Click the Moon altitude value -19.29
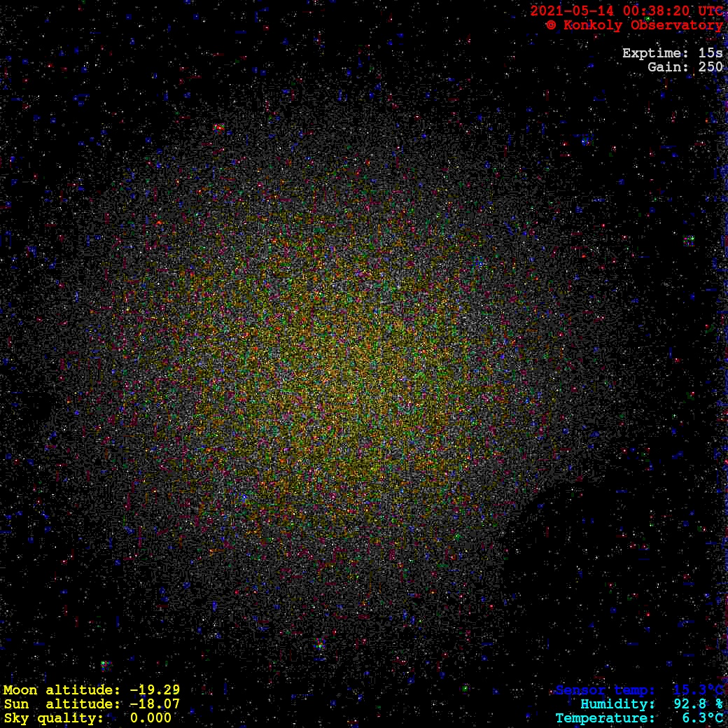Screen dimensions: 728x728 (155, 690)
